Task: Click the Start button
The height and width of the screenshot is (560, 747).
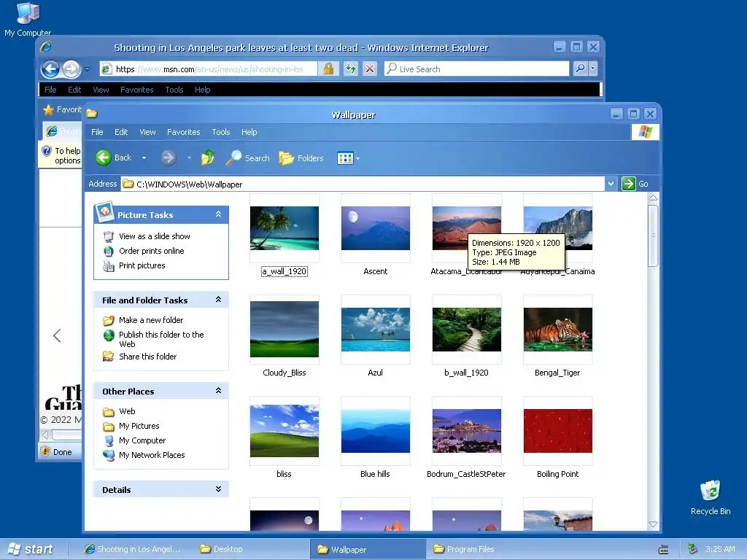Action: [31, 549]
